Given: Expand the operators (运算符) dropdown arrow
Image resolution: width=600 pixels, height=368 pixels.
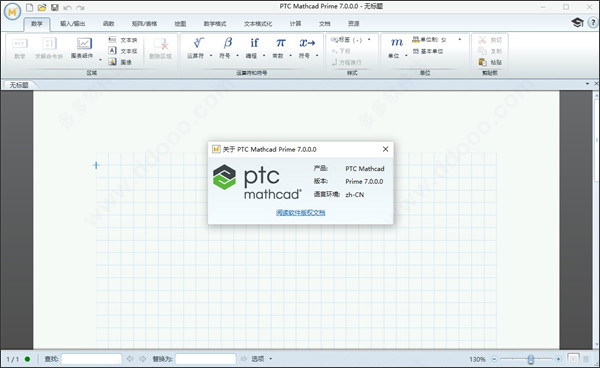Looking at the screenshot, I should pos(211,56).
